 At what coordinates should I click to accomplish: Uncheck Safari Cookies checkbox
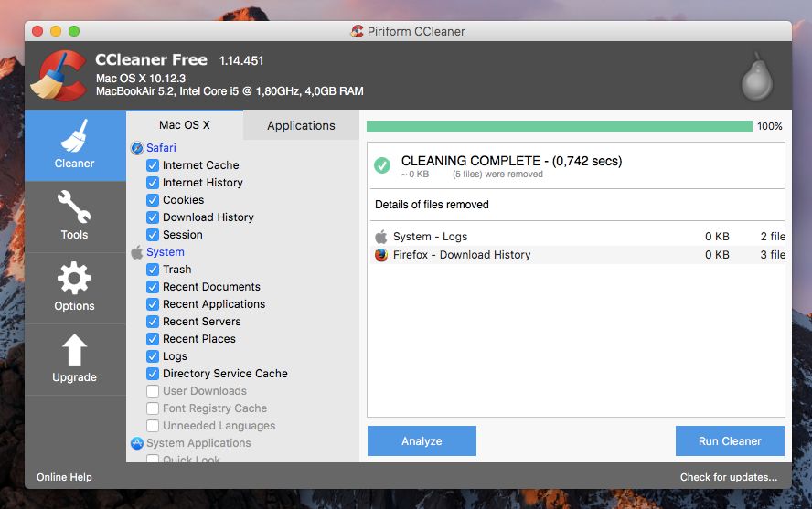(152, 200)
